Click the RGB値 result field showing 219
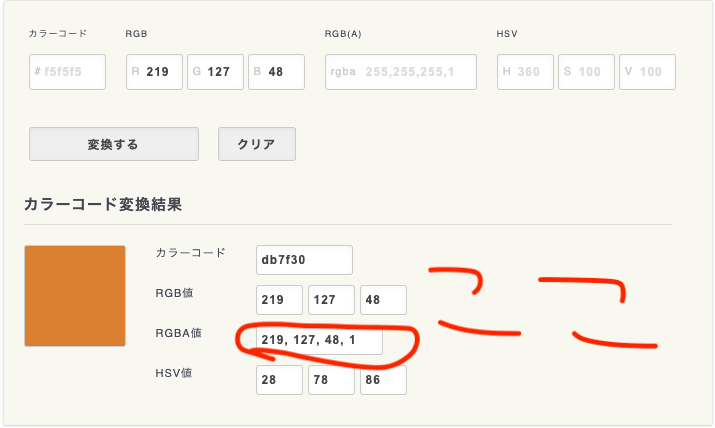The image size is (715, 428). point(279,300)
